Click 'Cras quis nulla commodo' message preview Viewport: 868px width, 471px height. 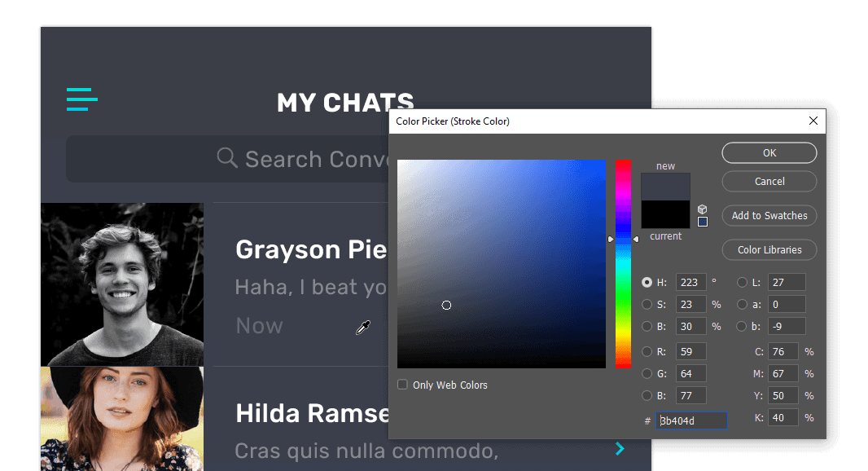366,451
